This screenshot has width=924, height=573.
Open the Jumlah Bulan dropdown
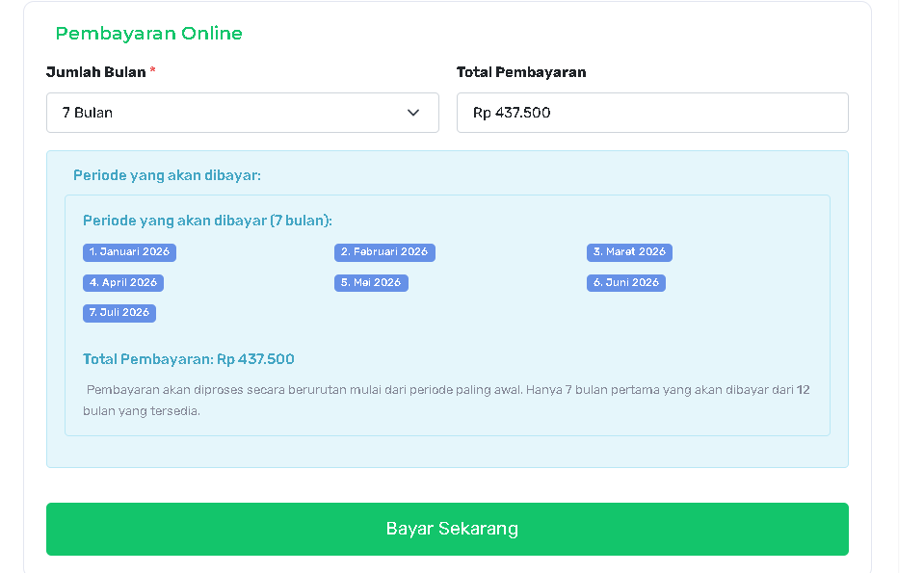point(242,113)
